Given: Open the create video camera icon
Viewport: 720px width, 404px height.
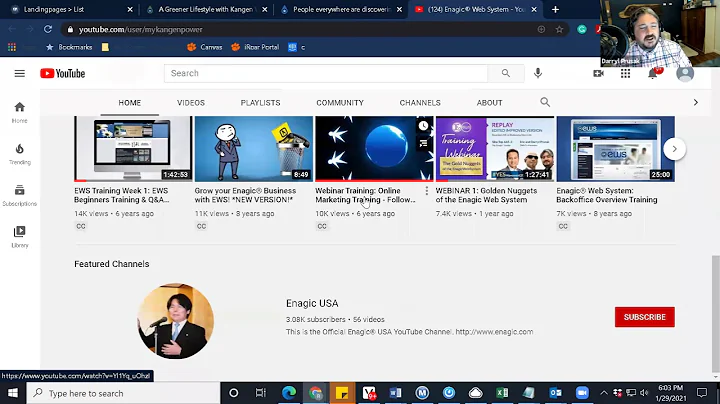Looking at the screenshot, I should coord(598,73).
